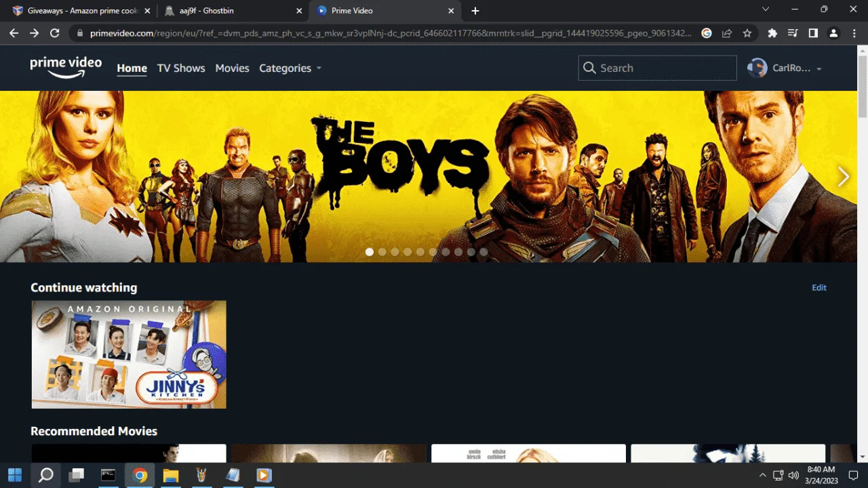Open the TV Shows nav item

(x=181, y=68)
